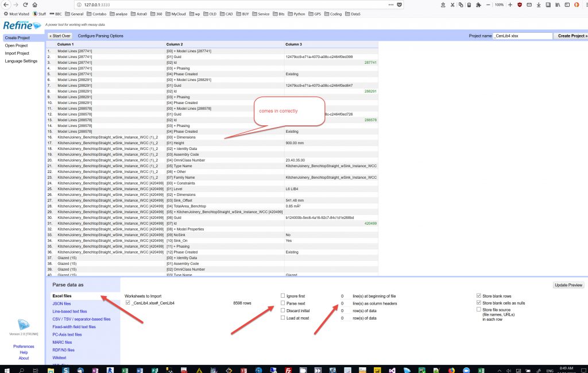Click the 'Start Over' button

point(60,36)
